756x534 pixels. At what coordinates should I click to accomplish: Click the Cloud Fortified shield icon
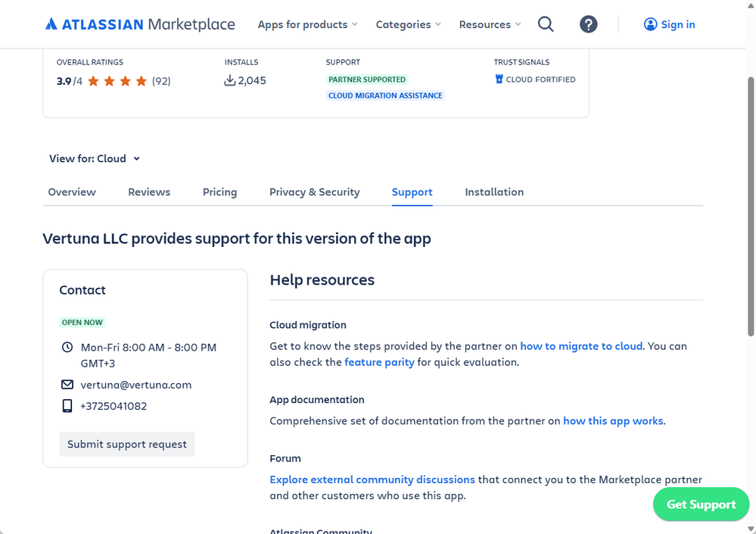[499, 79]
